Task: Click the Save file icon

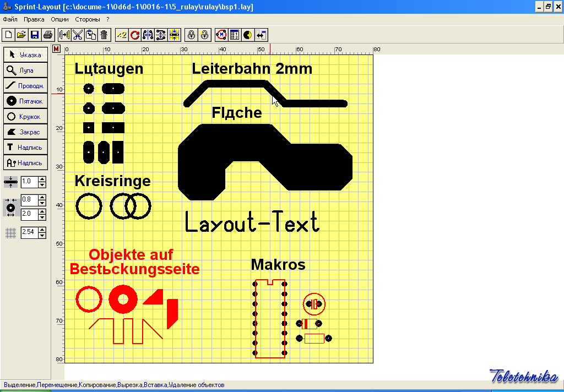Action: (35, 35)
